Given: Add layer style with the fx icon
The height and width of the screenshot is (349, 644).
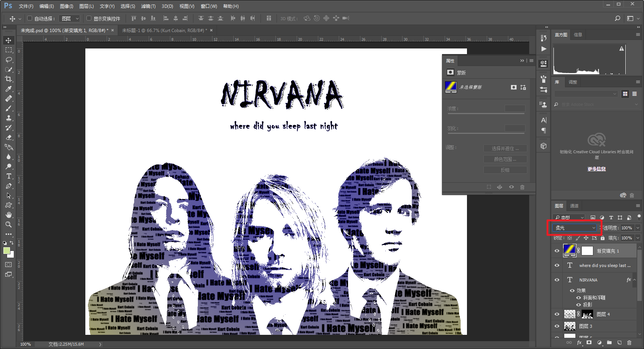Looking at the screenshot, I should tap(579, 343).
